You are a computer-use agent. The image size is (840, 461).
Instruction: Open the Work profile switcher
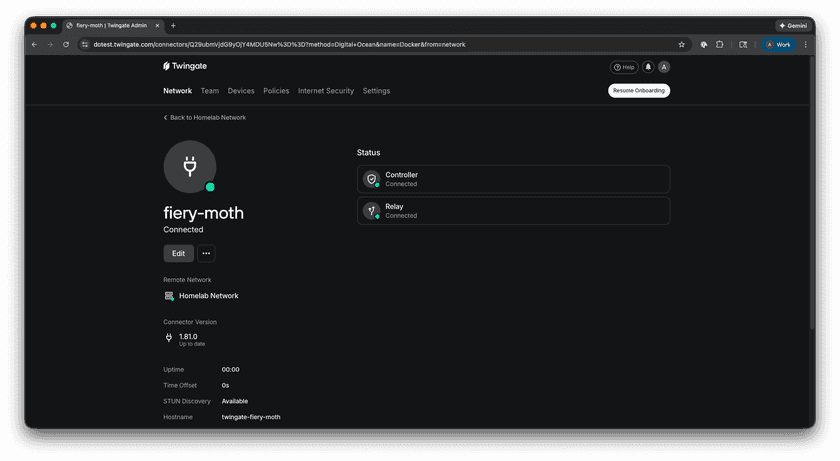point(778,44)
